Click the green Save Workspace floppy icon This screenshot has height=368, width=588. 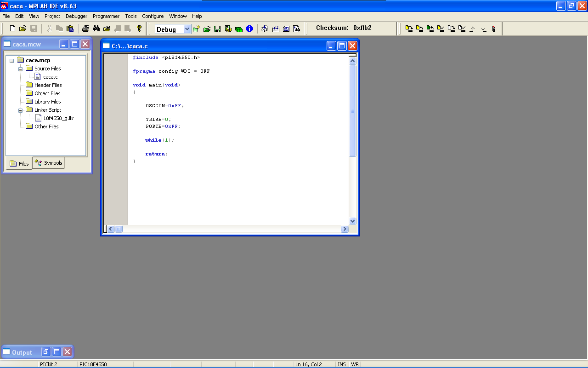[218, 29]
